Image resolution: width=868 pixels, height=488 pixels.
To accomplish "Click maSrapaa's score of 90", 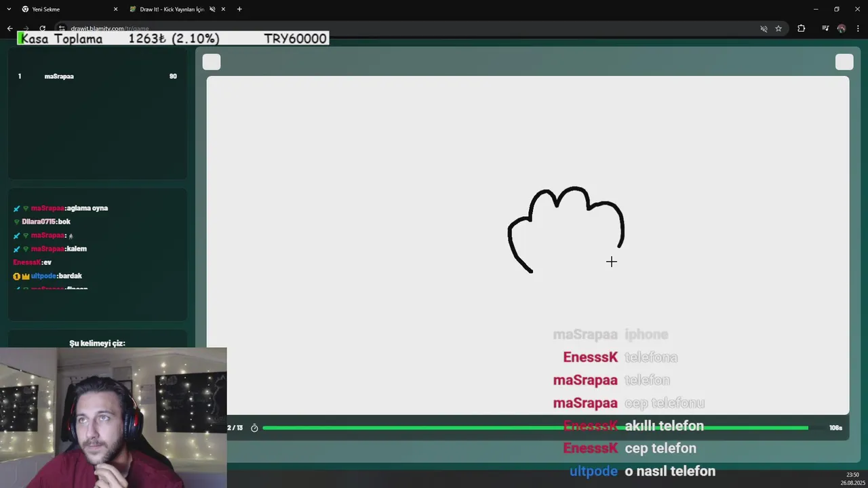I will 173,77.
